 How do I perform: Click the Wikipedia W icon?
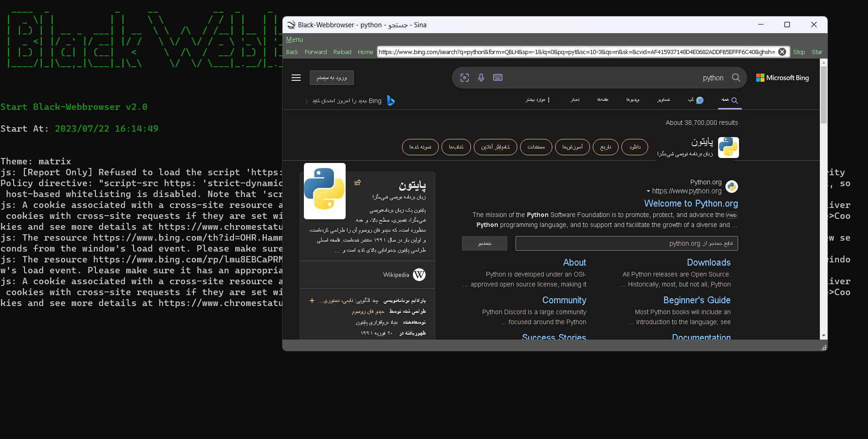[419, 275]
